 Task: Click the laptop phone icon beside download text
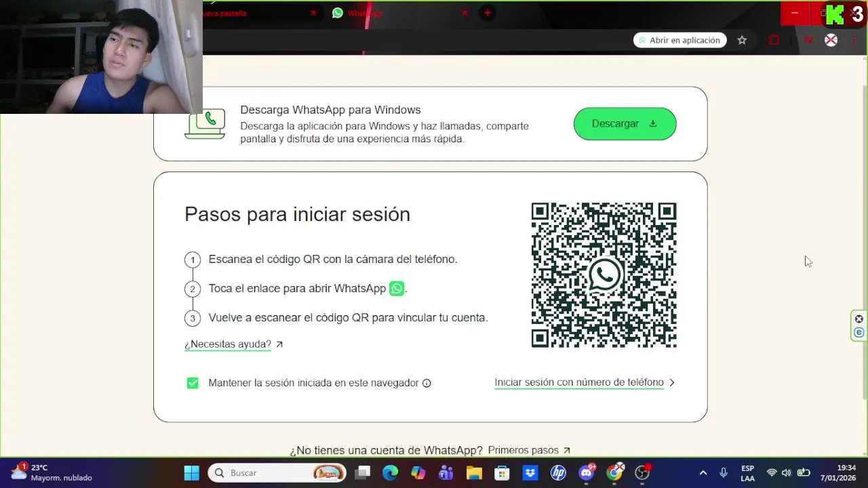[205, 124]
